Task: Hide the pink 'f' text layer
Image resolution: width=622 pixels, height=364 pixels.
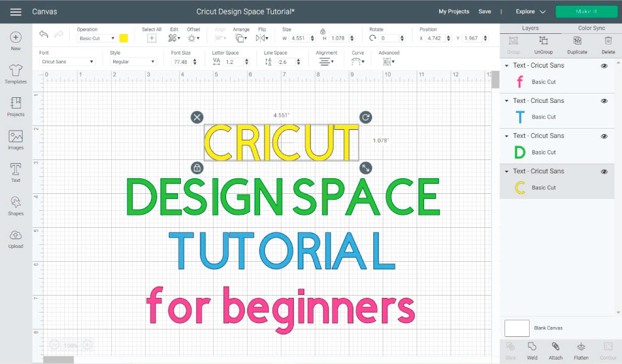Action: point(604,66)
